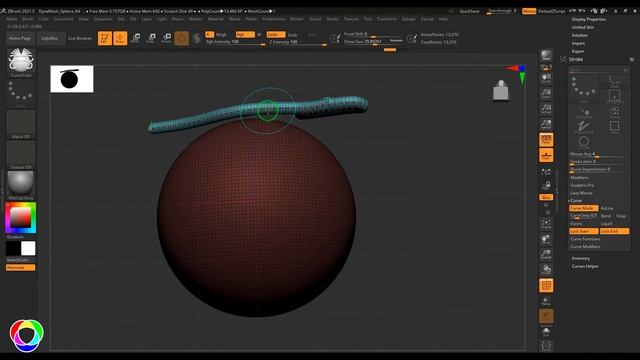This screenshot has width=640, height=360.
Task: Click the Transp transparency icon
Action: pos(546,301)
